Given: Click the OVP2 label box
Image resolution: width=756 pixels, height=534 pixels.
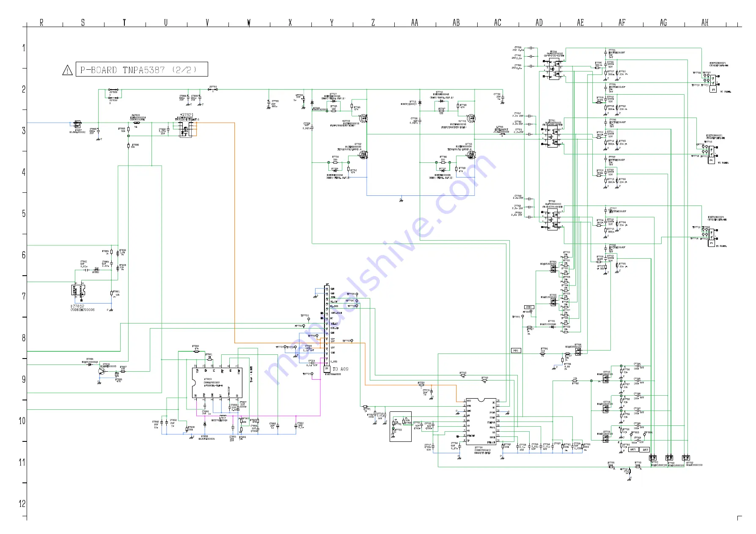Looking at the screenshot, I should (x=529, y=307).
